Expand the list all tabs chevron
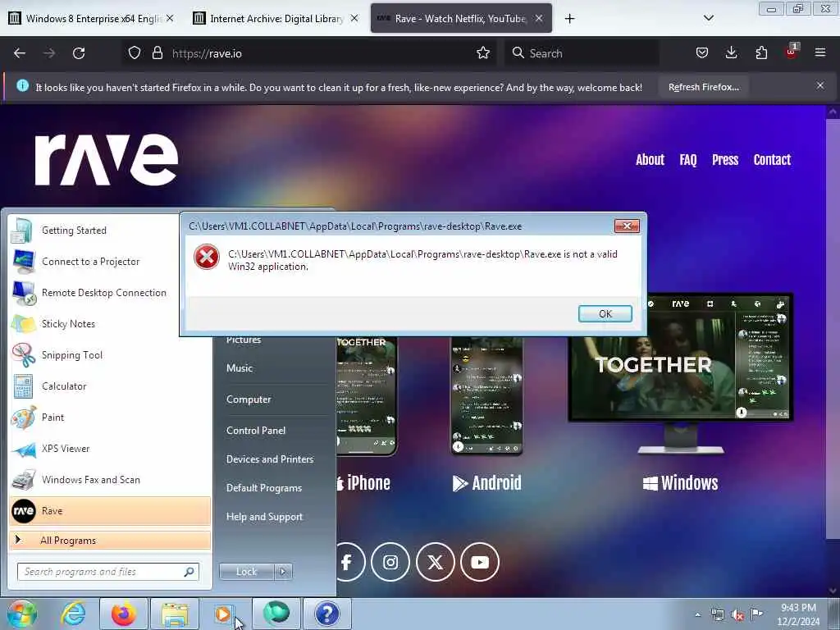Screen dimensions: 840x630 click(708, 18)
